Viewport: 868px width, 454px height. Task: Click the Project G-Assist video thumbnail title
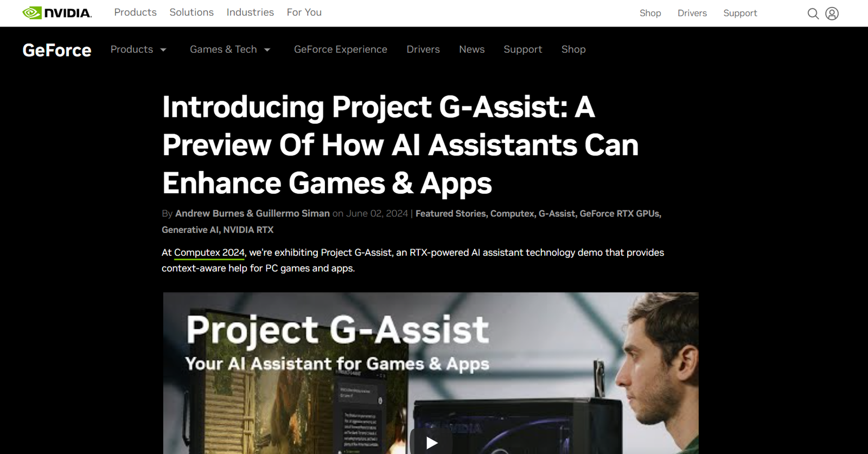click(x=337, y=330)
